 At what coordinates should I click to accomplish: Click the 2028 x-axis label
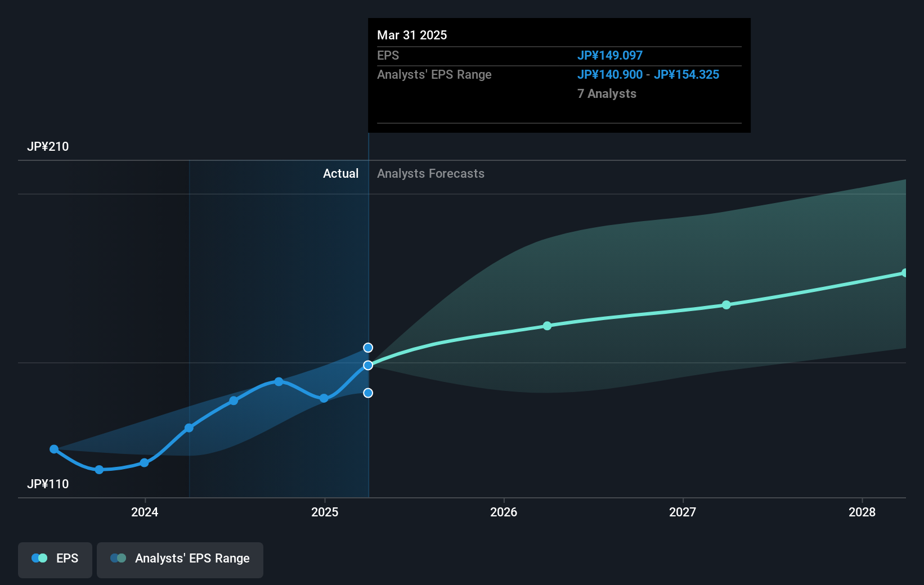[x=862, y=512]
